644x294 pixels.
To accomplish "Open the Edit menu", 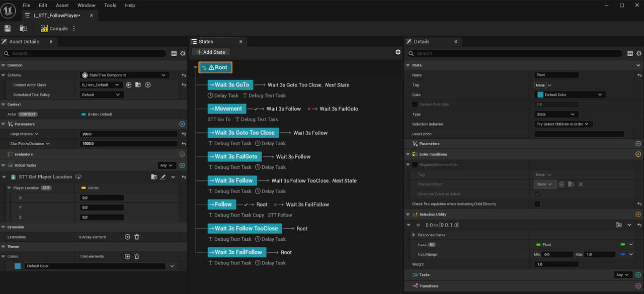I will click(x=43, y=5).
